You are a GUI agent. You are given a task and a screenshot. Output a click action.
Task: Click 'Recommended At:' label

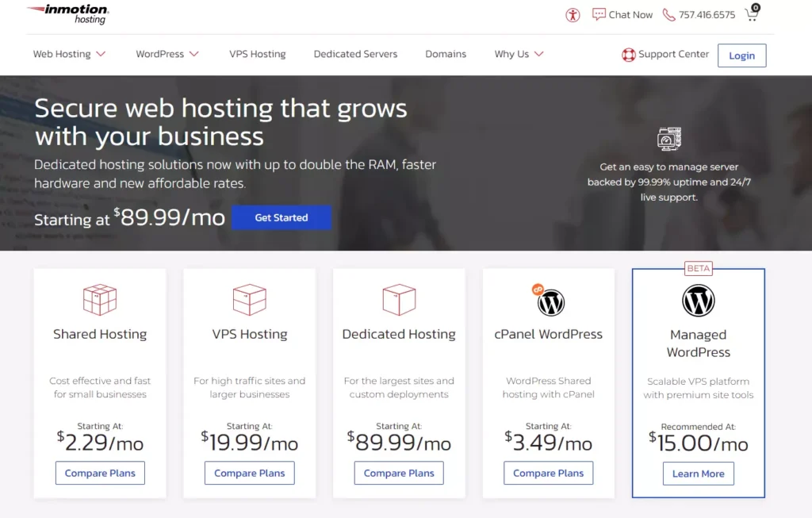click(x=698, y=427)
